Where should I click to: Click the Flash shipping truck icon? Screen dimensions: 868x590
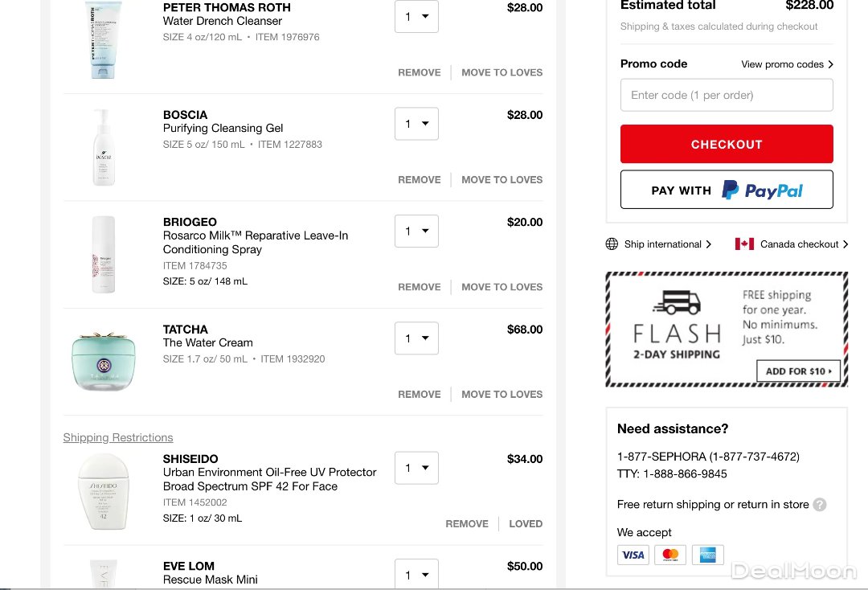point(677,302)
